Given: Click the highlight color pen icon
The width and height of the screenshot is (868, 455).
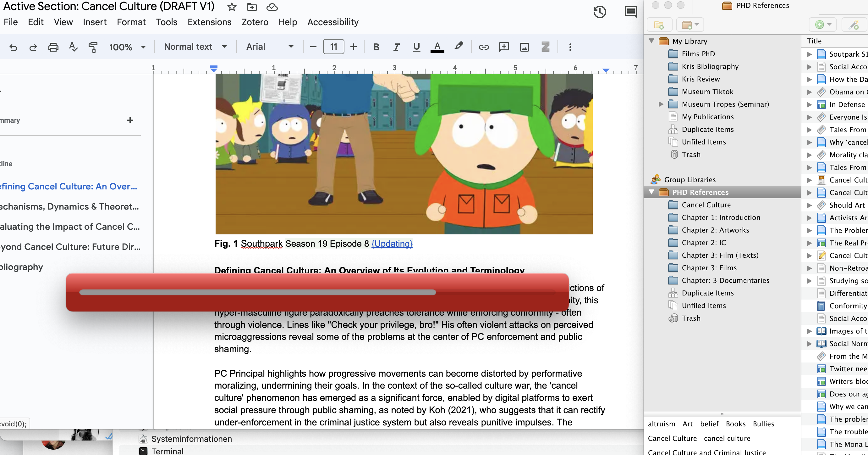Looking at the screenshot, I should pos(458,46).
